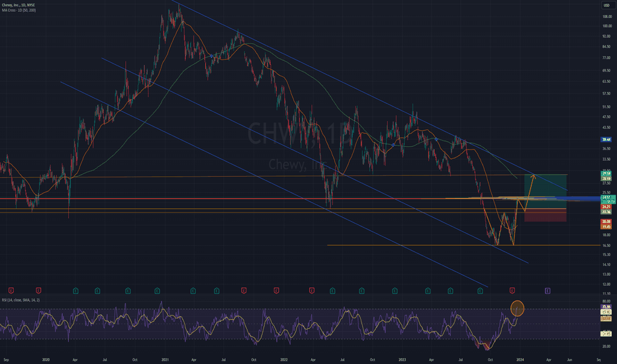Click the blue 39.44 price label
Screen dimensions: 617x364
coord(606,139)
